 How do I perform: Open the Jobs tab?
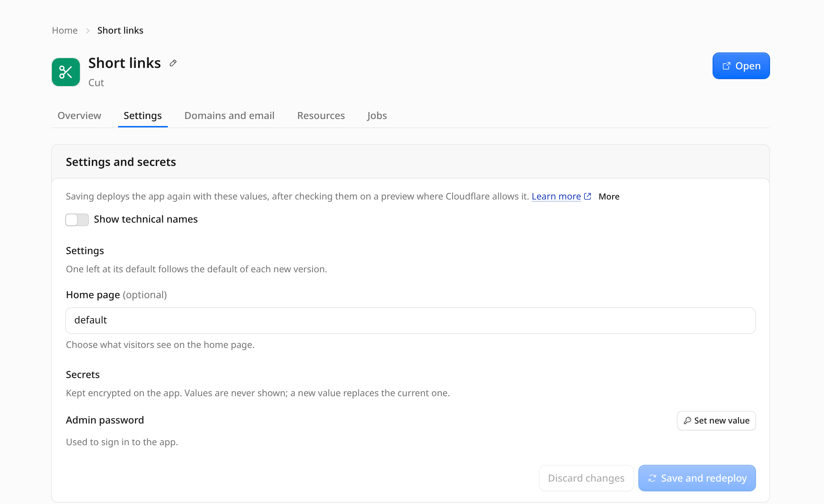coord(377,115)
